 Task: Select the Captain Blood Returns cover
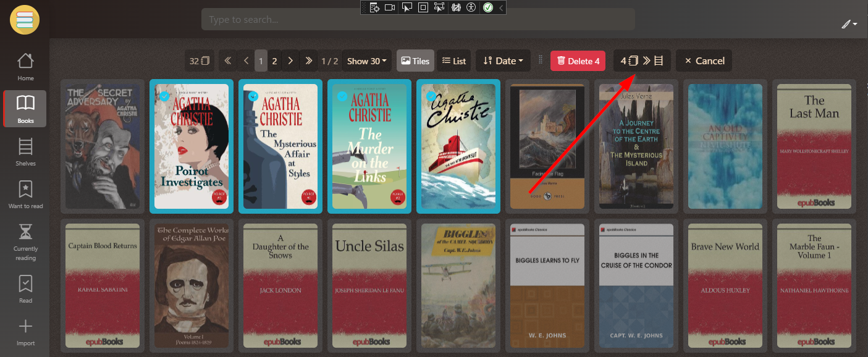click(x=103, y=286)
